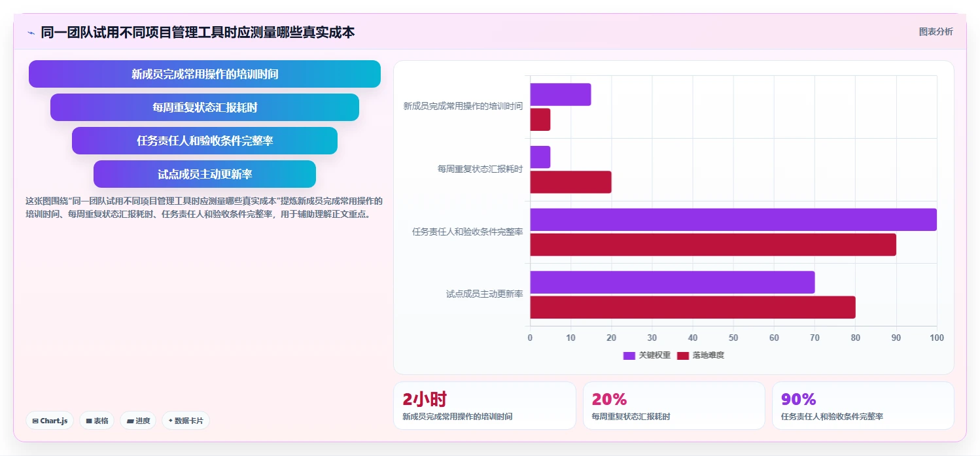Viewport: 980px width, 456px height.
Task: Click purple bar for 任务责任人和验收条件完整率
Action: (733, 220)
